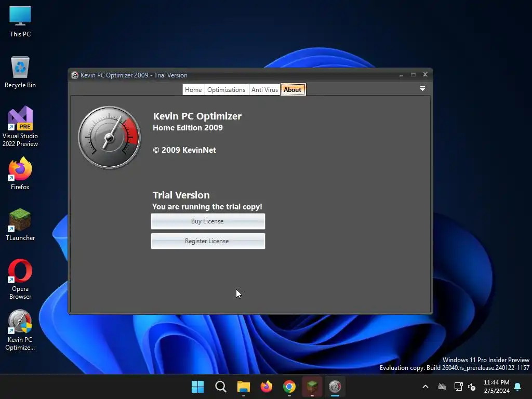Maximize the Kevin PC Optimizer window
Image resolution: width=532 pixels, height=399 pixels.
coord(413,75)
